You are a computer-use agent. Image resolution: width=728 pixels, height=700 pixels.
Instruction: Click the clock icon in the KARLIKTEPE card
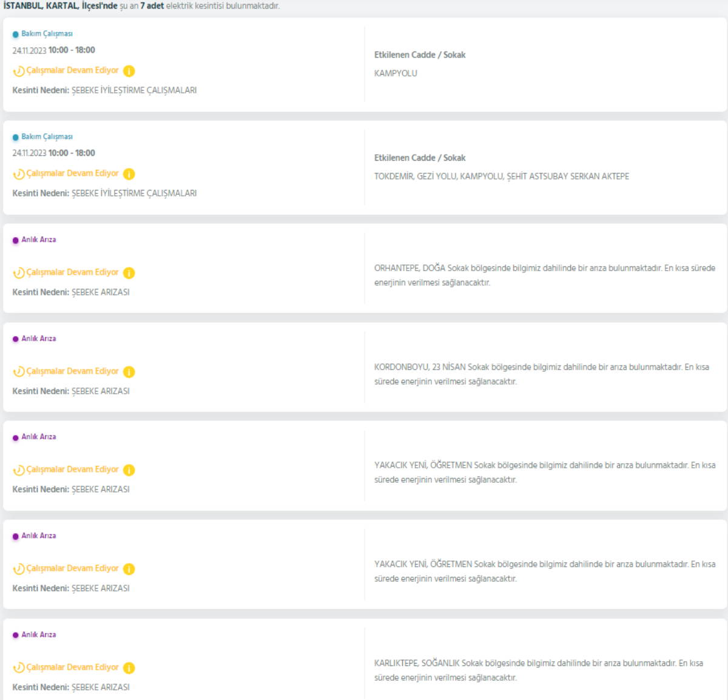(x=19, y=668)
